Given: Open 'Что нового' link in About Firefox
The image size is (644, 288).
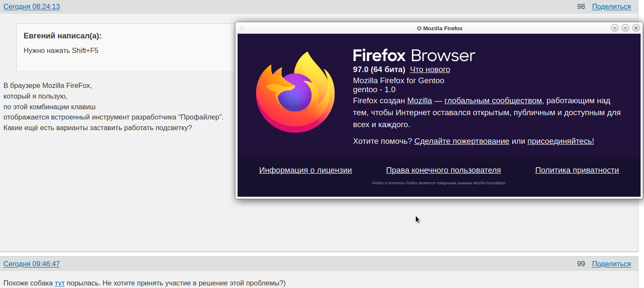Looking at the screenshot, I should [x=430, y=69].
